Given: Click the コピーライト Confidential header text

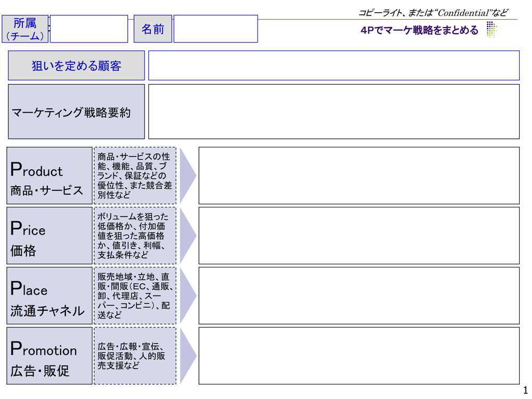Looking at the screenshot, I should click(433, 12).
